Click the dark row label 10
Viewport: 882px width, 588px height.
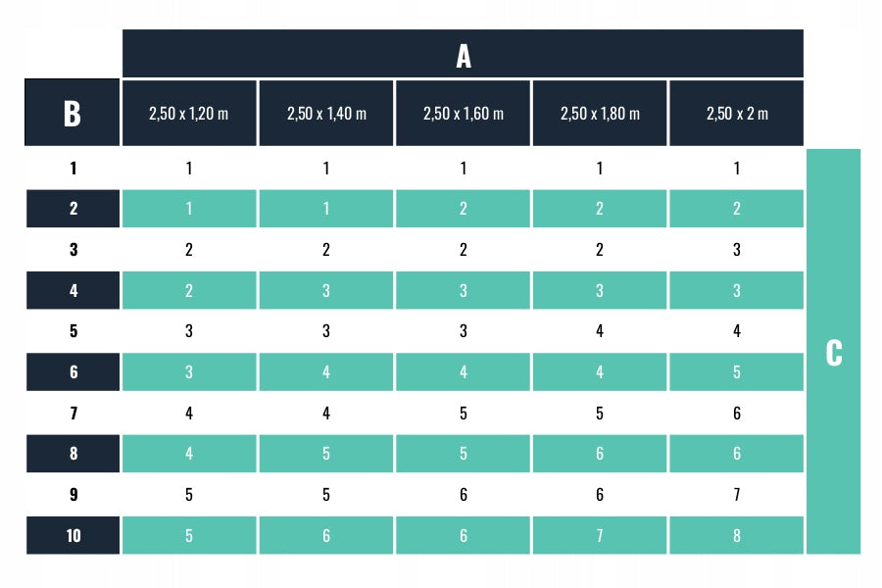(73, 536)
